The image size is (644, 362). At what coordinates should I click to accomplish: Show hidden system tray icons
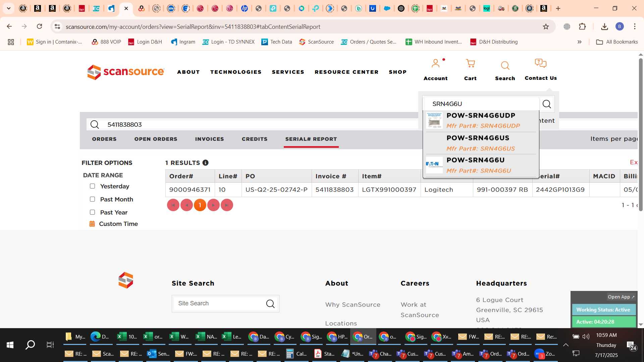[566, 345]
